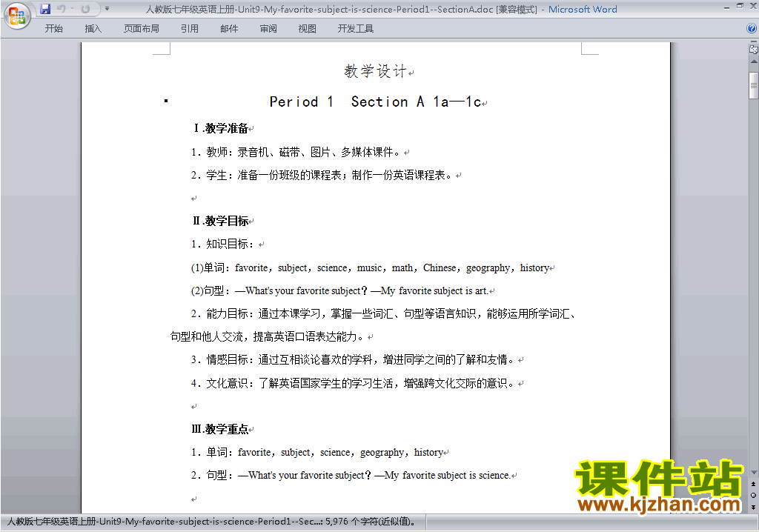Viewport: 759px width, 532px height.
Task: Click the vertical scrollbar up arrow
Action: click(x=754, y=62)
